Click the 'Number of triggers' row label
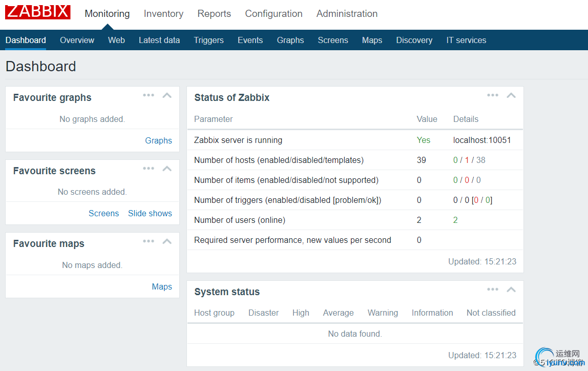The height and width of the screenshot is (371, 588). tap(288, 200)
